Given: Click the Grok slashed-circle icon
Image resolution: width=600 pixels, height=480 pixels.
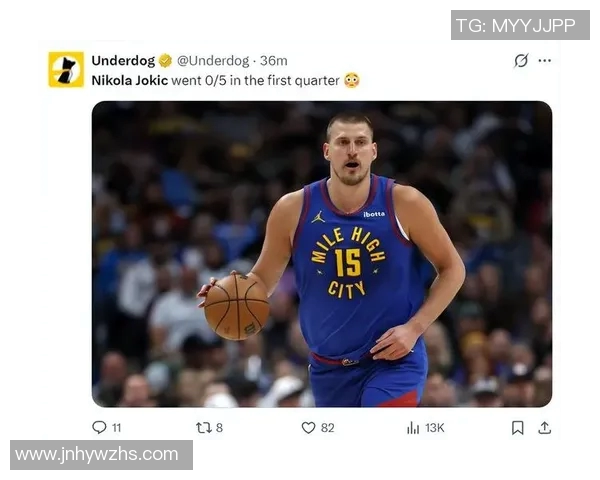Looking at the screenshot, I should [x=521, y=60].
